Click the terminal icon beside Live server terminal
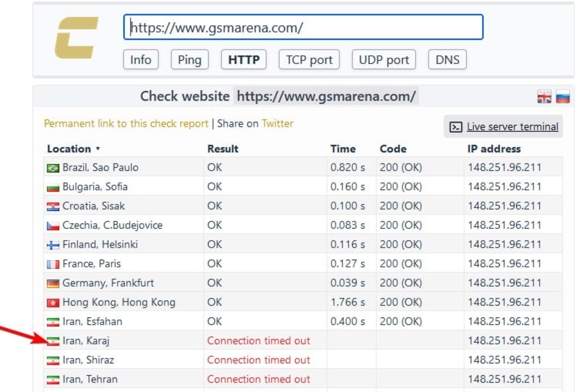The height and width of the screenshot is (392, 580). click(456, 127)
